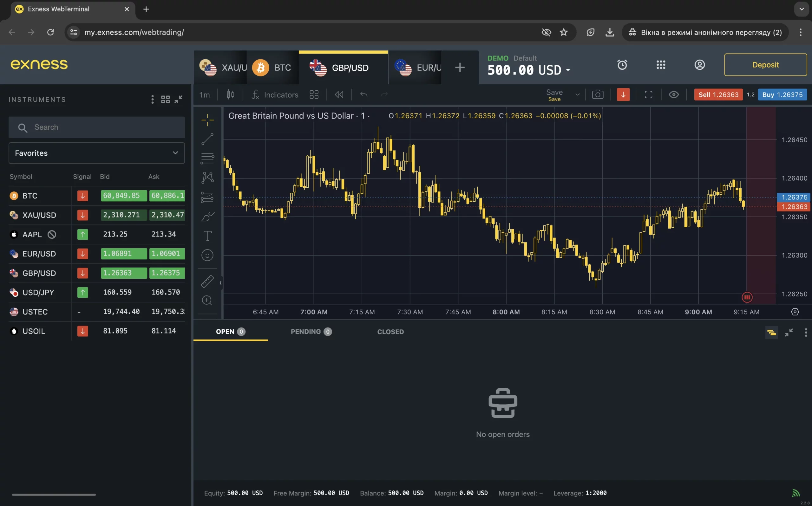The height and width of the screenshot is (506, 812).
Task: Click the chart layout/template icon
Action: [x=315, y=94]
